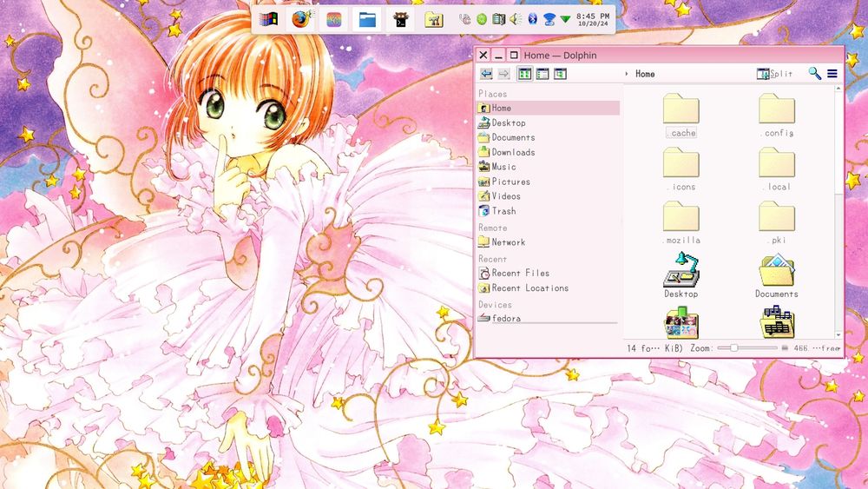The image size is (868, 489).
Task: Switch Dolphin to Icons view mode
Action: point(524,74)
